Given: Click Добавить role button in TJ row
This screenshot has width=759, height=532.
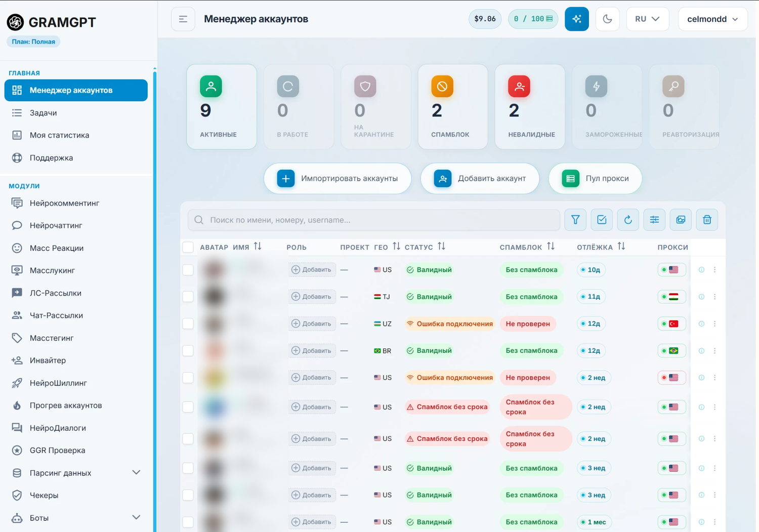Looking at the screenshot, I should tap(312, 297).
